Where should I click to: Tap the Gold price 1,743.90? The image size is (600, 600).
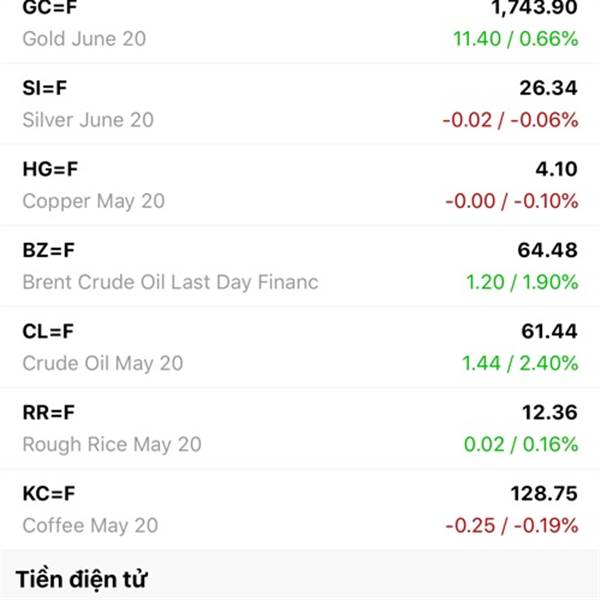pyautogui.click(x=534, y=8)
